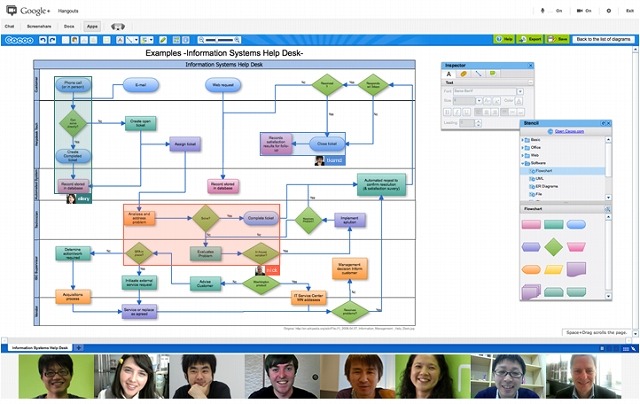Expand the Web stencil folder
Image resolution: width=640 pixels, height=404 pixels.
522,155
